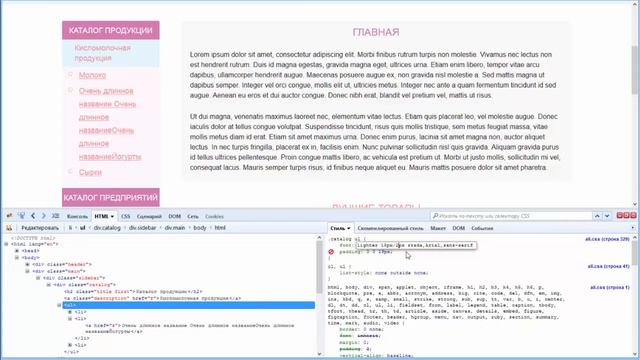The height and width of the screenshot is (360, 640).
Task: Select div.catalog in the breadcrumb path
Action: [107, 228]
